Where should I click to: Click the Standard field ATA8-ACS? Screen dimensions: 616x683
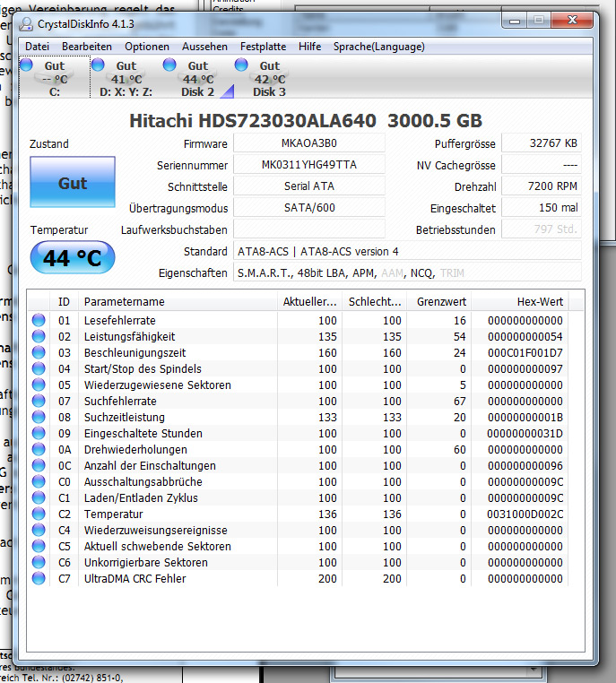[x=407, y=251]
